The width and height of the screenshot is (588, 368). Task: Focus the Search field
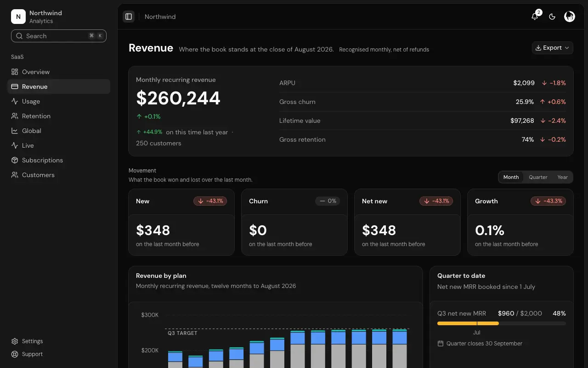59,36
